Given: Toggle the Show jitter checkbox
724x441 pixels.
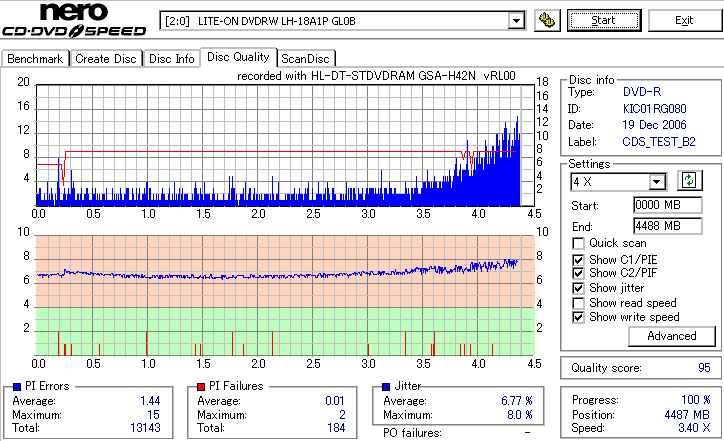Looking at the screenshot, I should tap(578, 288).
